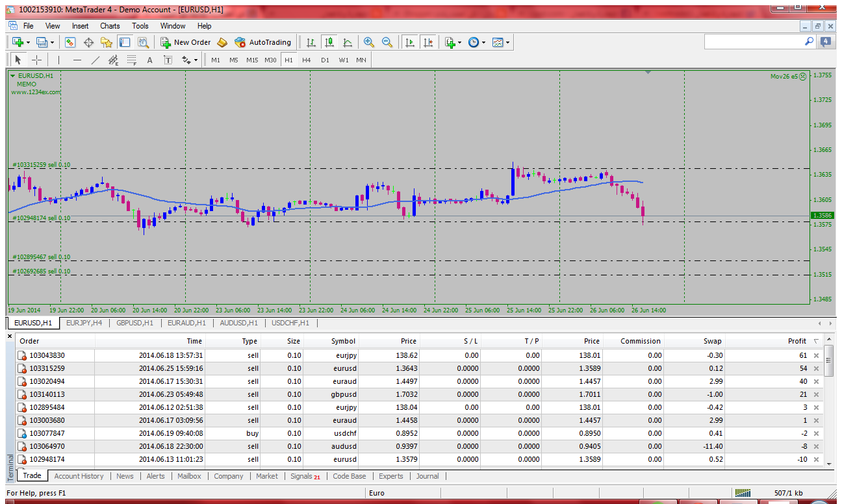Open the Tools menu
This screenshot has width=842, height=504.
(x=140, y=26)
